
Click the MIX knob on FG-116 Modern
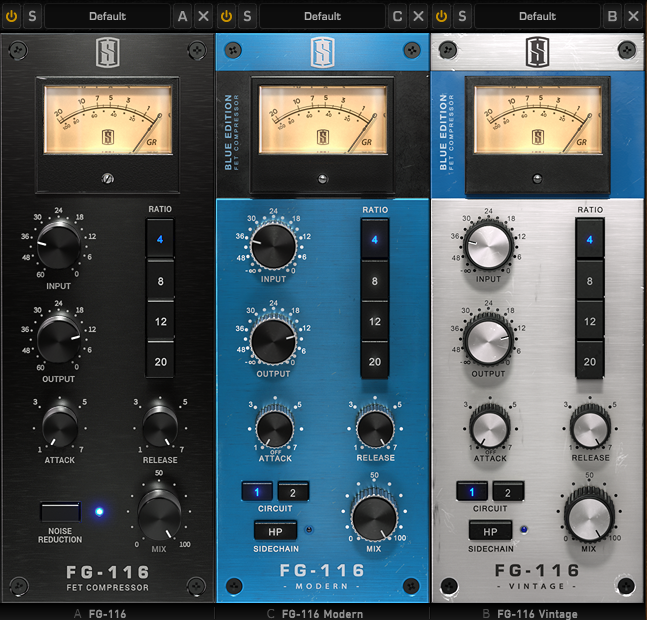[x=374, y=516]
